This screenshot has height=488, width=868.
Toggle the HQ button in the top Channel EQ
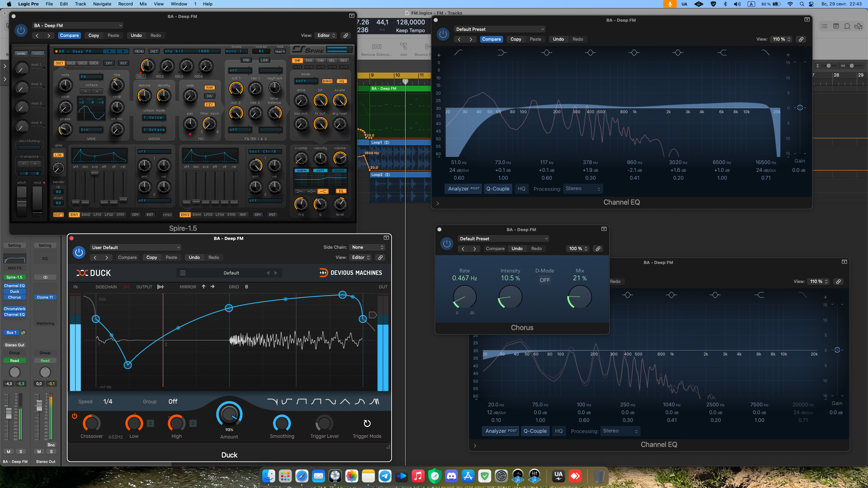521,189
